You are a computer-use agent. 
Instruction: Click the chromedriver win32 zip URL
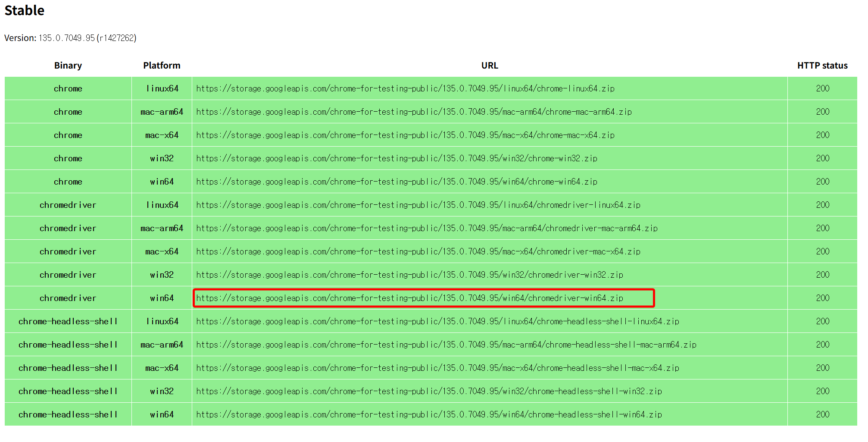(409, 275)
